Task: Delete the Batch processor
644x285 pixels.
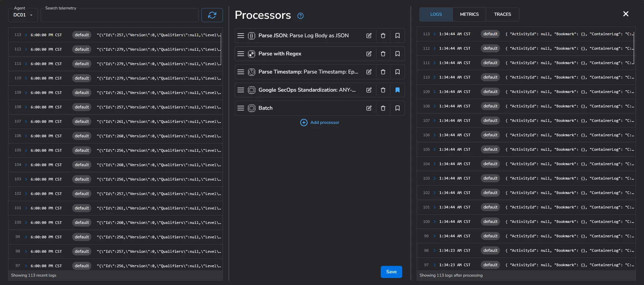Action: point(383,108)
